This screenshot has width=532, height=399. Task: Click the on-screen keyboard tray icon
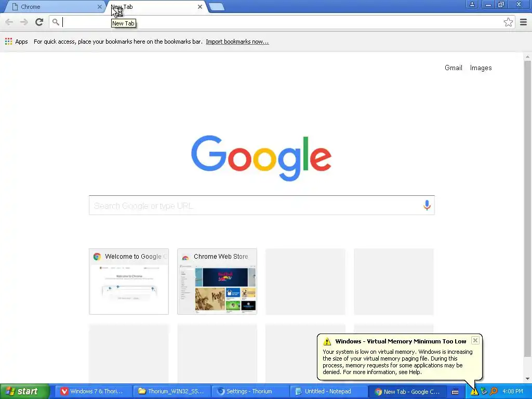(455, 392)
